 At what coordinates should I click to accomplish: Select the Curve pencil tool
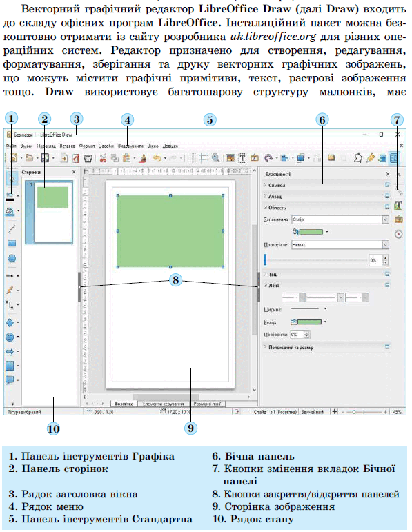pos(10,290)
